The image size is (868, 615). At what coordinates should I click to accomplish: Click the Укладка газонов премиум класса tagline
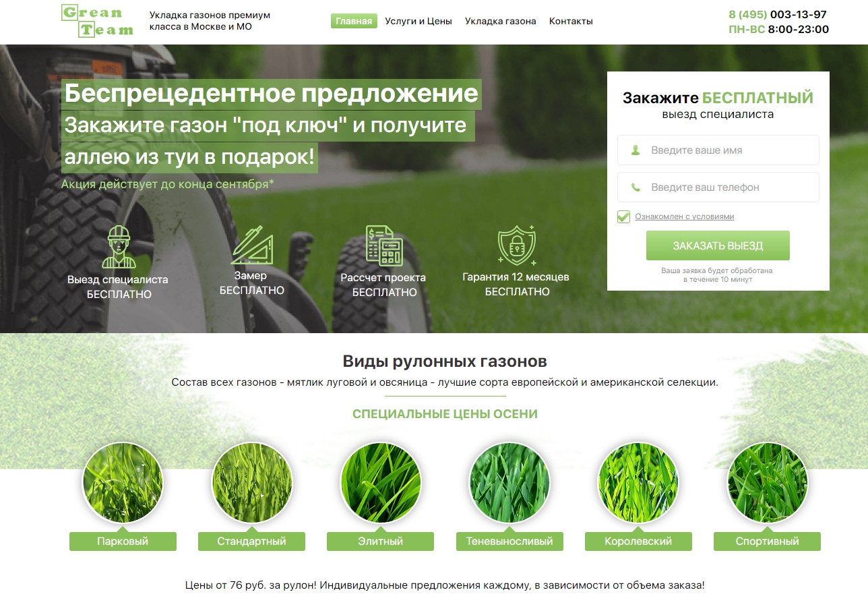210,21
